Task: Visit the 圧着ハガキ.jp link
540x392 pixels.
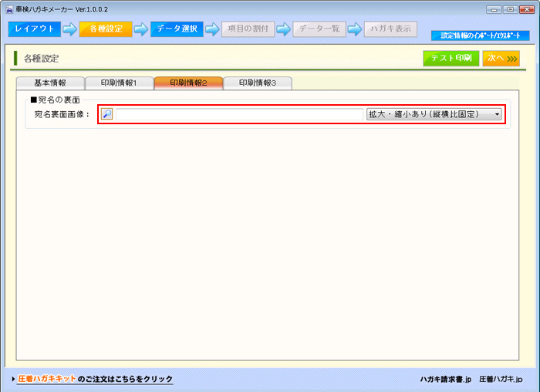Action: [x=501, y=379]
